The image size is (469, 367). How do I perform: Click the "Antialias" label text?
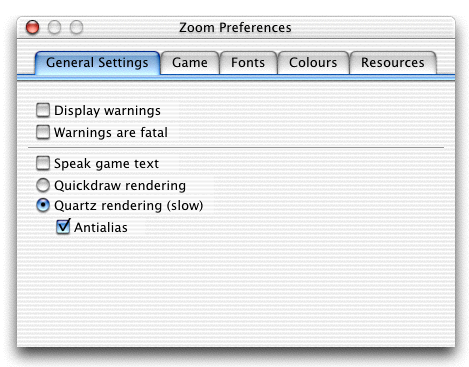pos(101,228)
